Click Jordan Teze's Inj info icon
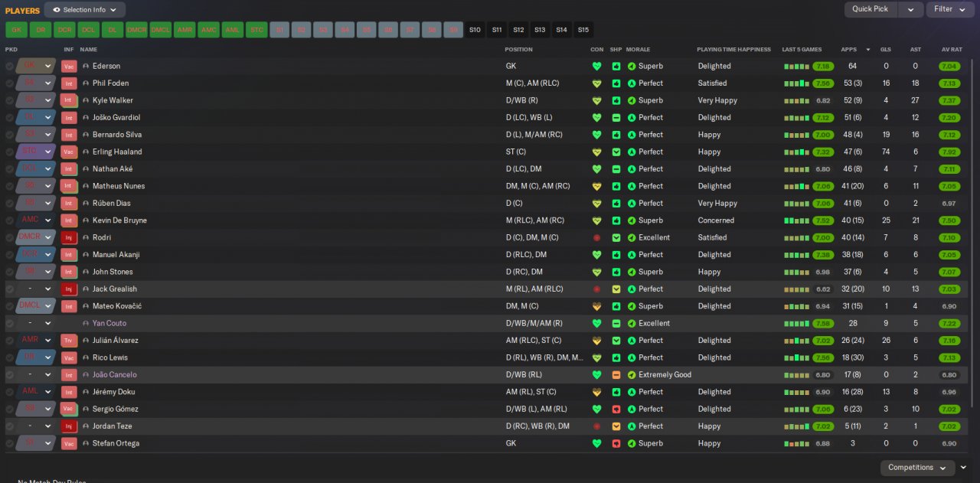Image resolution: width=980 pixels, height=483 pixels. (69, 426)
